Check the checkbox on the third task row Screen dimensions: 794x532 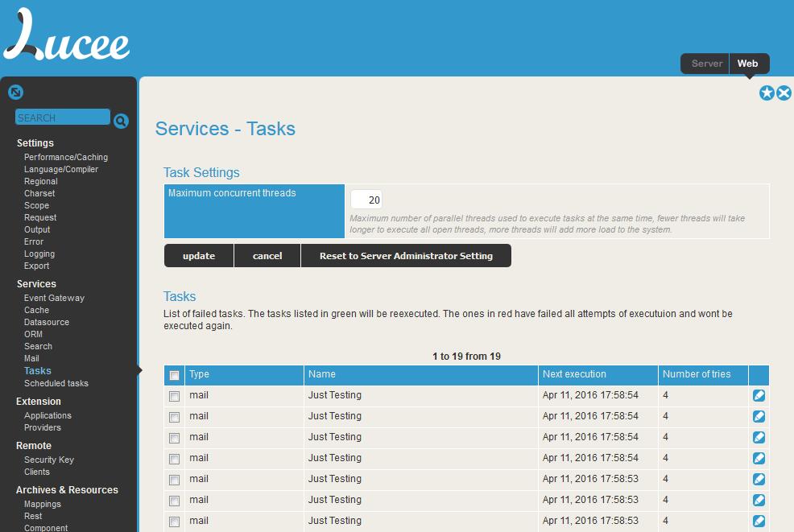175,437
